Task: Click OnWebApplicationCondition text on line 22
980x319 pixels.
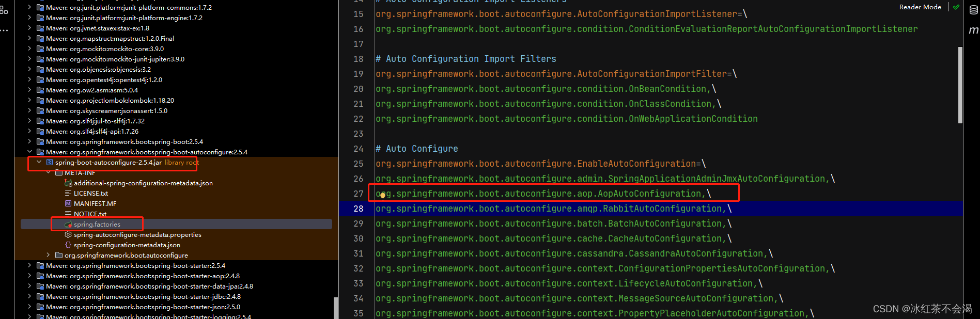Action: [693, 119]
